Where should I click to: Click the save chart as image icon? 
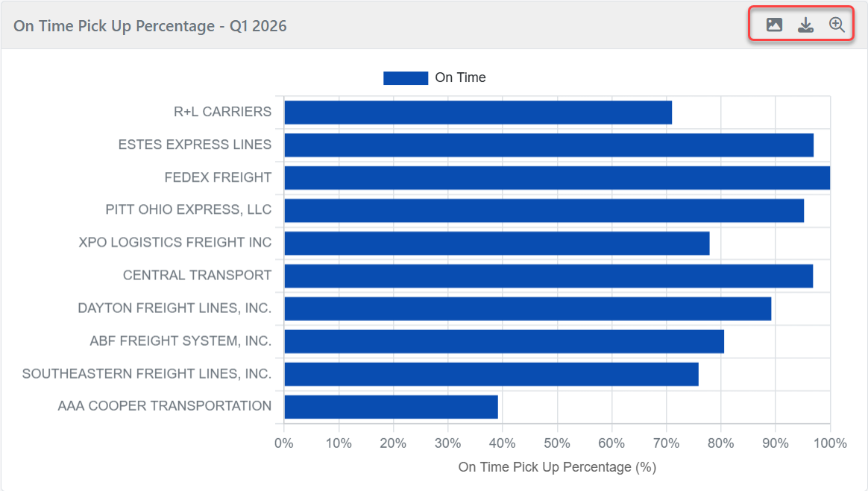tap(774, 25)
